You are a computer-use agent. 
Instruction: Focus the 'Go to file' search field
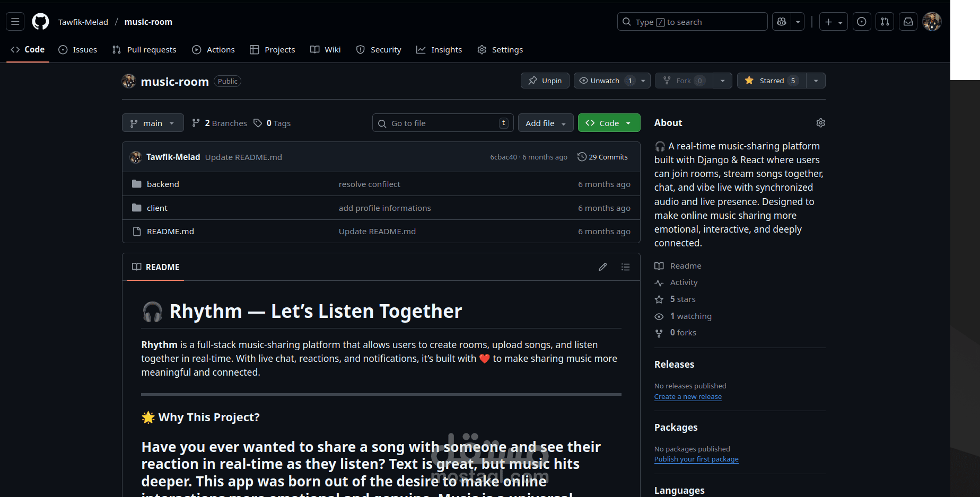click(443, 123)
